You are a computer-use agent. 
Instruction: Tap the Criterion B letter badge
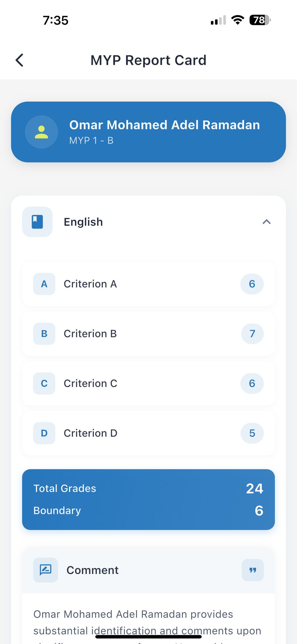(x=44, y=334)
